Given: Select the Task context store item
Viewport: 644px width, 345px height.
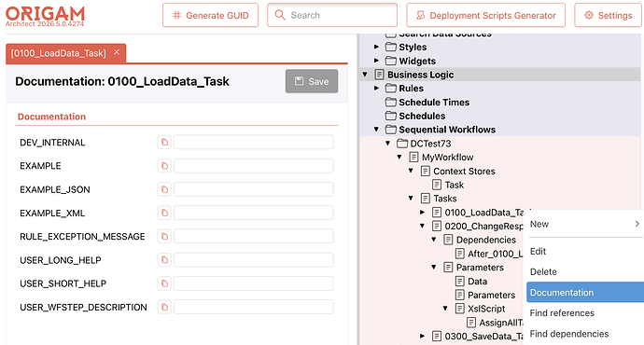Looking at the screenshot, I should (455, 185).
